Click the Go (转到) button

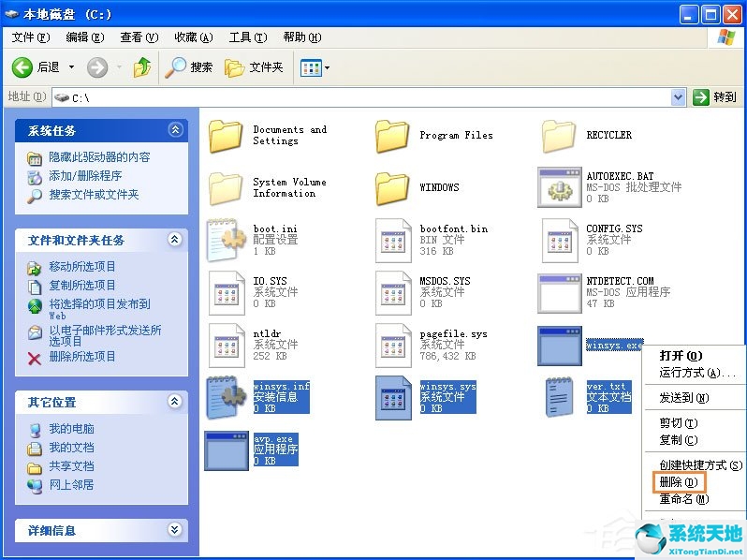click(714, 97)
